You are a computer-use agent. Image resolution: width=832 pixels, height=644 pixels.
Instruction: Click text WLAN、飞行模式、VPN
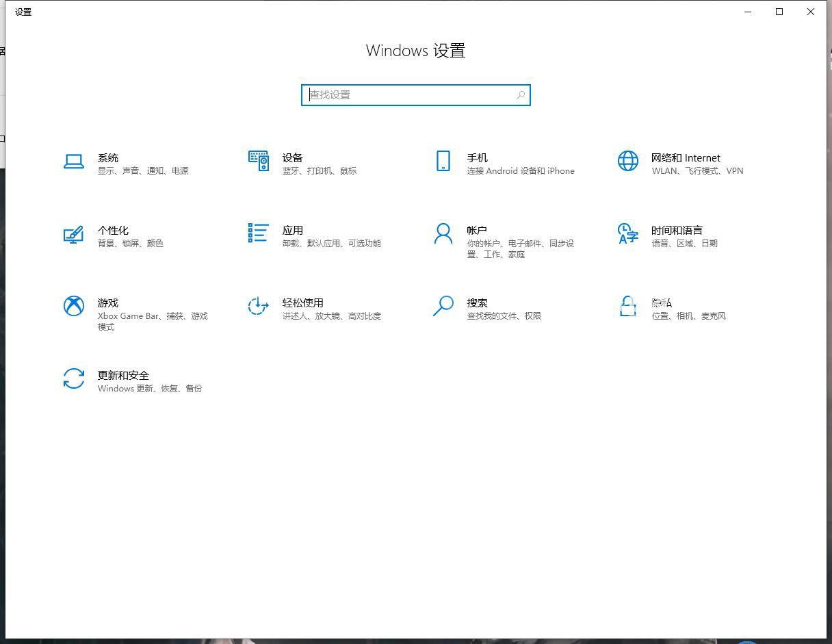point(698,171)
